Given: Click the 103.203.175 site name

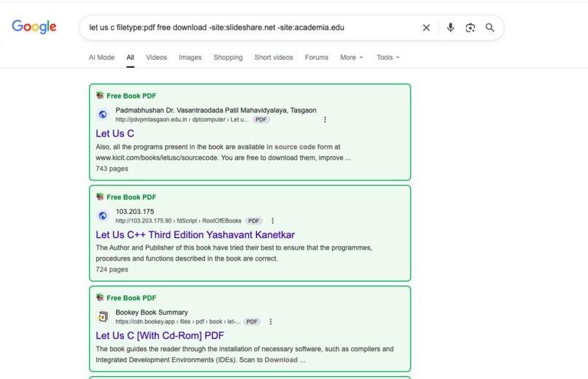Looking at the screenshot, I should (x=135, y=212).
